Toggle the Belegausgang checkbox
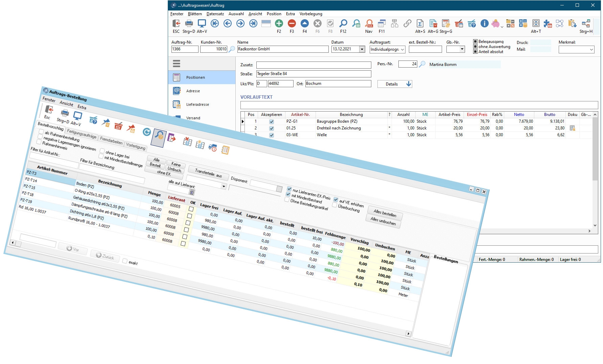Image resolution: width=603 pixels, height=364 pixels. 475,42
